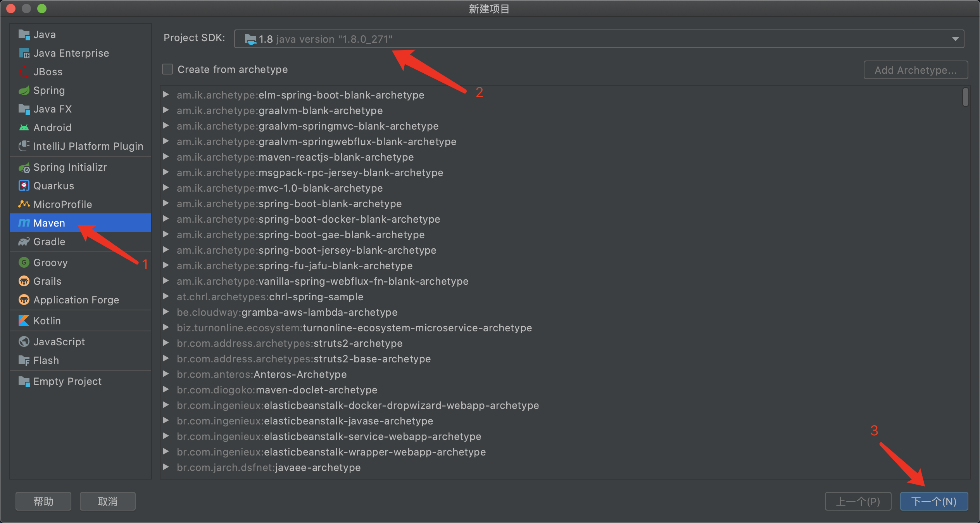The image size is (980, 523).
Task: Select JavaScript label in project list
Action: click(x=59, y=342)
